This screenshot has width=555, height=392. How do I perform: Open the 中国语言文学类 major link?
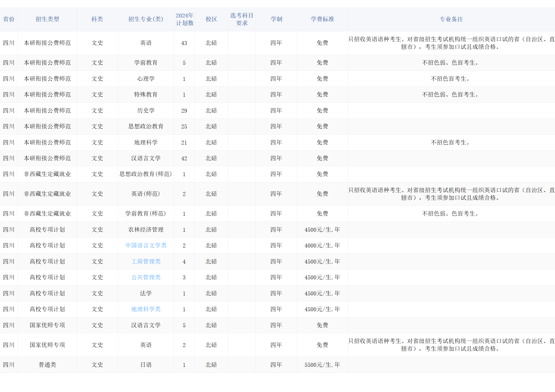coord(146,245)
